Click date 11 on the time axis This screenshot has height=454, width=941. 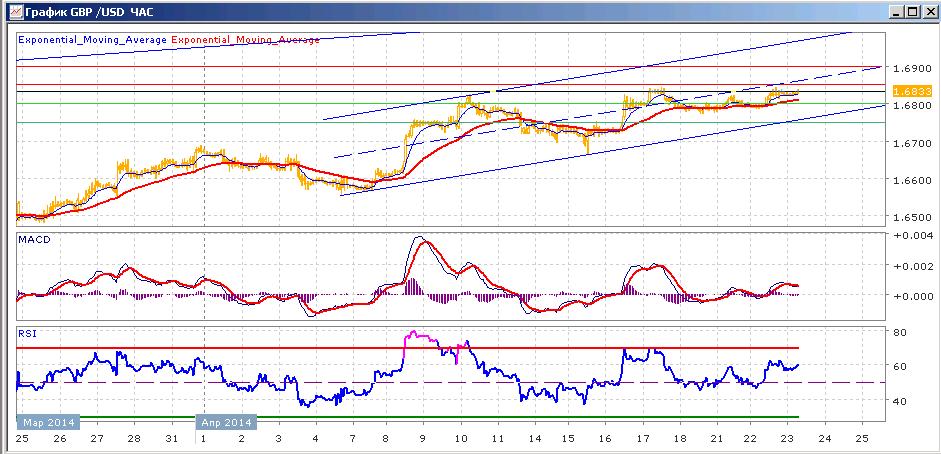[x=498, y=439]
